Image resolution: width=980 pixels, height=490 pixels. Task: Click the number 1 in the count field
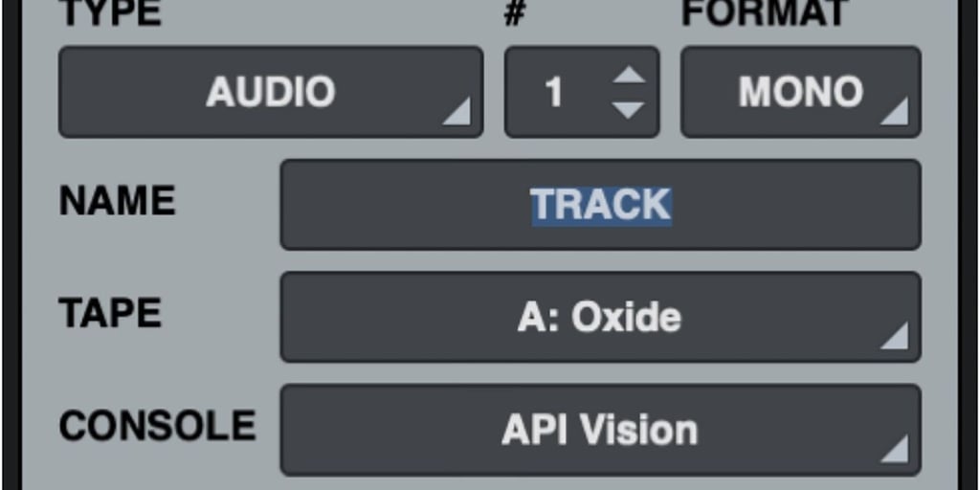554,93
